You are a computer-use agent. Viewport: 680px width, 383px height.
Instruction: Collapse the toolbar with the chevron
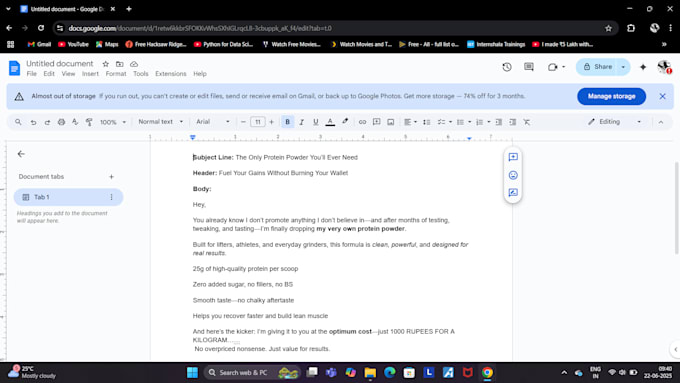[661, 122]
